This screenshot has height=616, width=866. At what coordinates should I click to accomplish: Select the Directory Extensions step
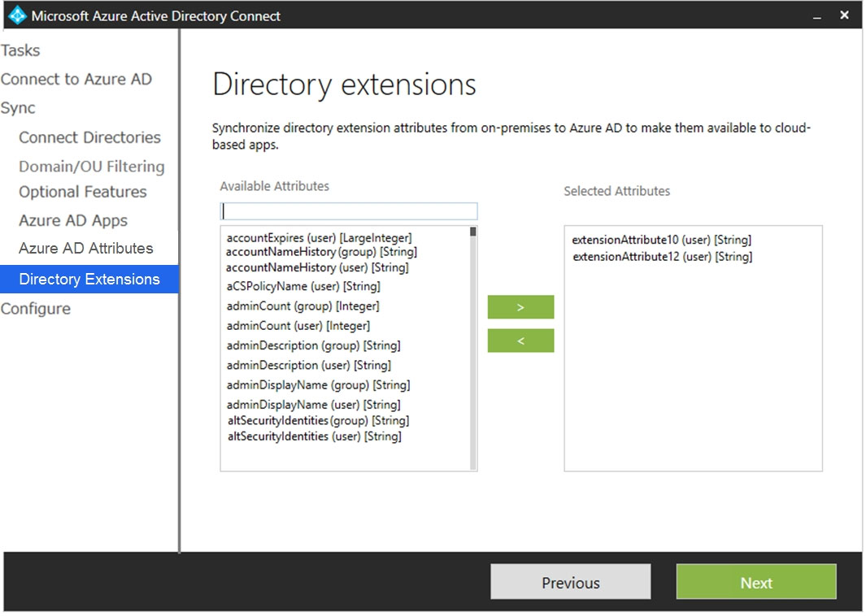[x=89, y=279]
